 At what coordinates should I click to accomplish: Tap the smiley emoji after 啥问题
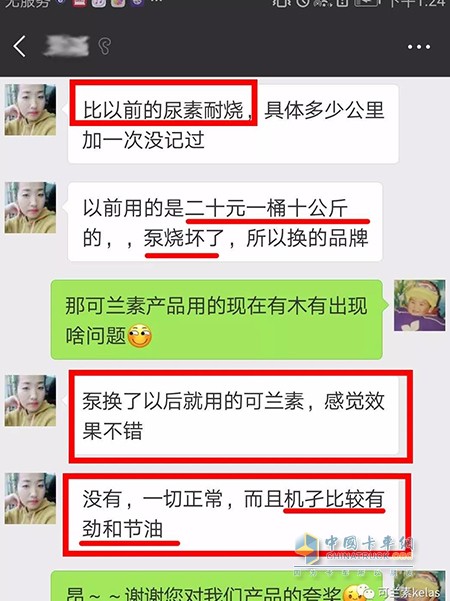click(x=140, y=336)
